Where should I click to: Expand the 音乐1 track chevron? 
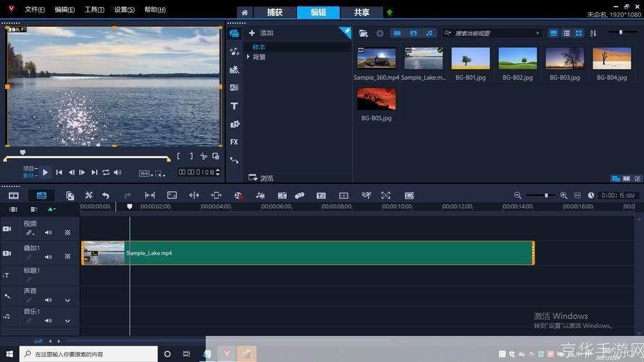click(x=67, y=321)
